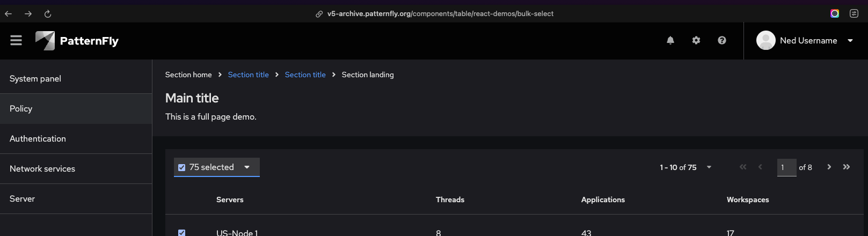Uncheck the bulk select checkbox
The width and height of the screenshot is (868, 236).
[182, 167]
